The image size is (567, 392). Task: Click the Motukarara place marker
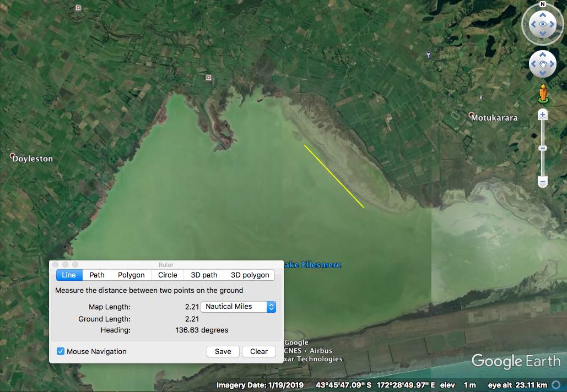click(471, 116)
